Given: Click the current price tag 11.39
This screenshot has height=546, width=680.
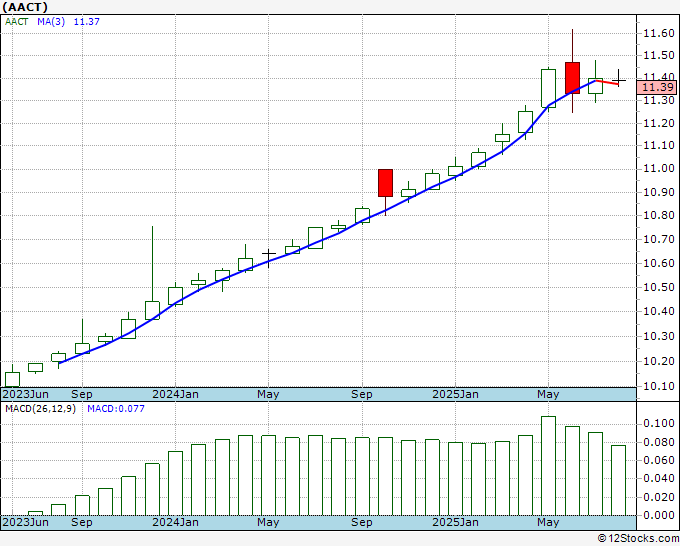Looking at the screenshot, I should (657, 87).
